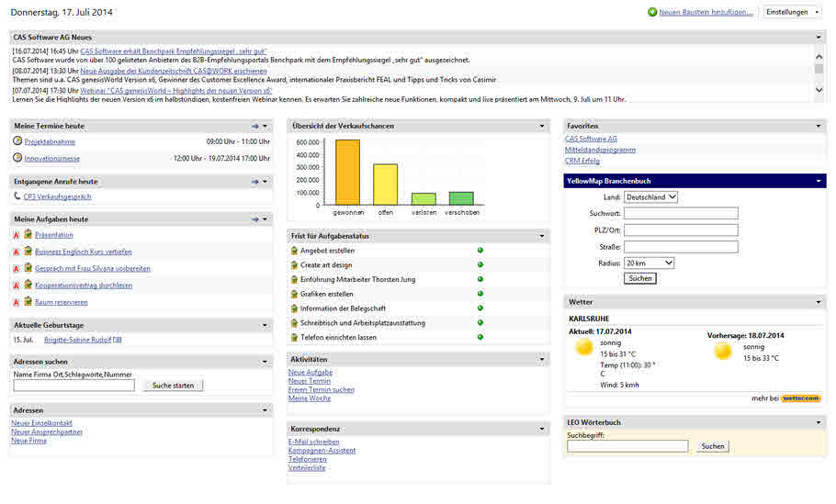The image size is (836, 504).
Task: Open the Land dropdown showing Deutschland
Action: pos(650,196)
